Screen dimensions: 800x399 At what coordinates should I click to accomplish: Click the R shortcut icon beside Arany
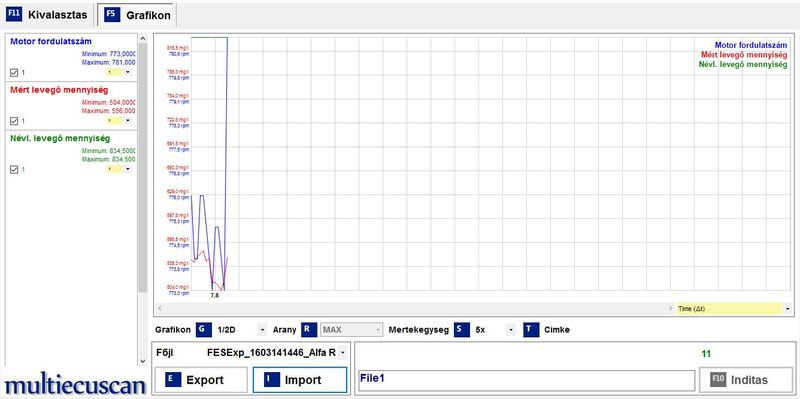click(x=309, y=330)
